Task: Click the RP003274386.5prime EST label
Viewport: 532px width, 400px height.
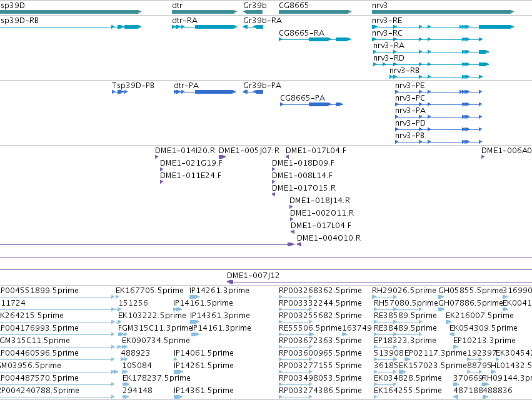Action: coord(320,391)
